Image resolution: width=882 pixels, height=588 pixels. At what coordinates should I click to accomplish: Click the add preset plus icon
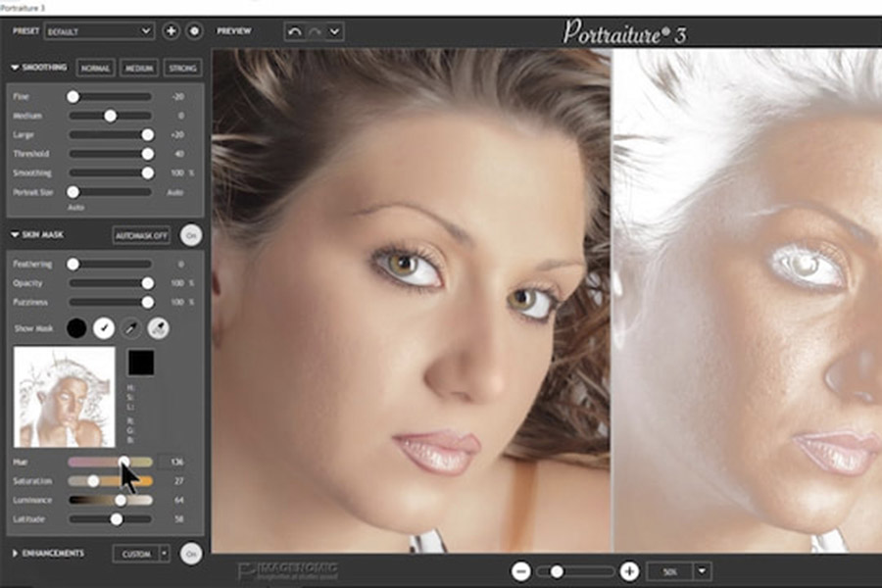171,31
